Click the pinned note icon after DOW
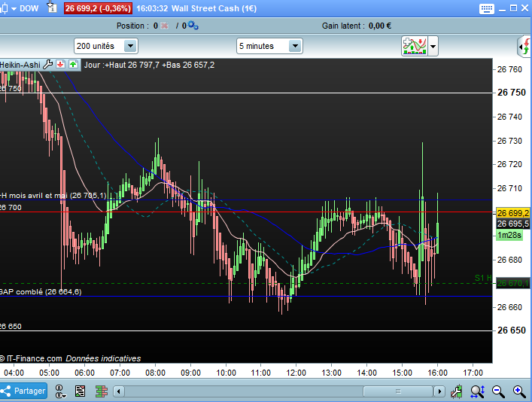Image resolution: width=532 pixels, height=402 pixels. pyautogui.click(x=52, y=7)
